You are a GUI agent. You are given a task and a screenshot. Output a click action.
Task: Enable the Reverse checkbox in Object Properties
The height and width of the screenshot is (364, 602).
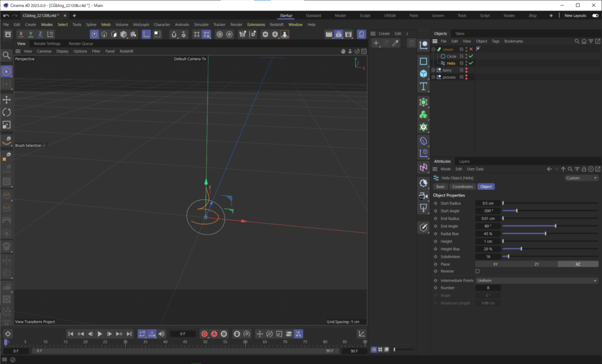pyautogui.click(x=478, y=271)
